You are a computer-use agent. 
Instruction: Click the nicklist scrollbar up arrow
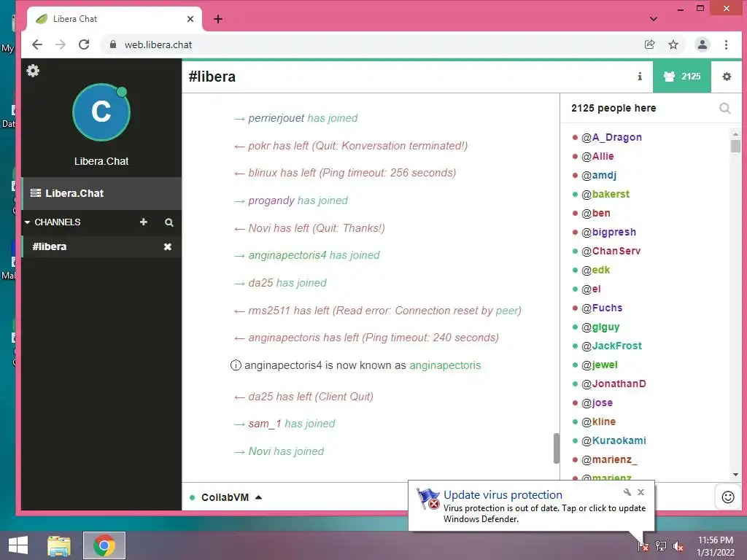pos(735,134)
